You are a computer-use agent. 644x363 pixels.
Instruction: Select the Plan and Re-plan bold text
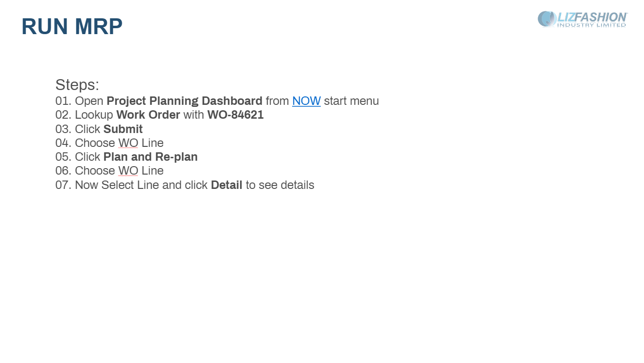tap(150, 157)
